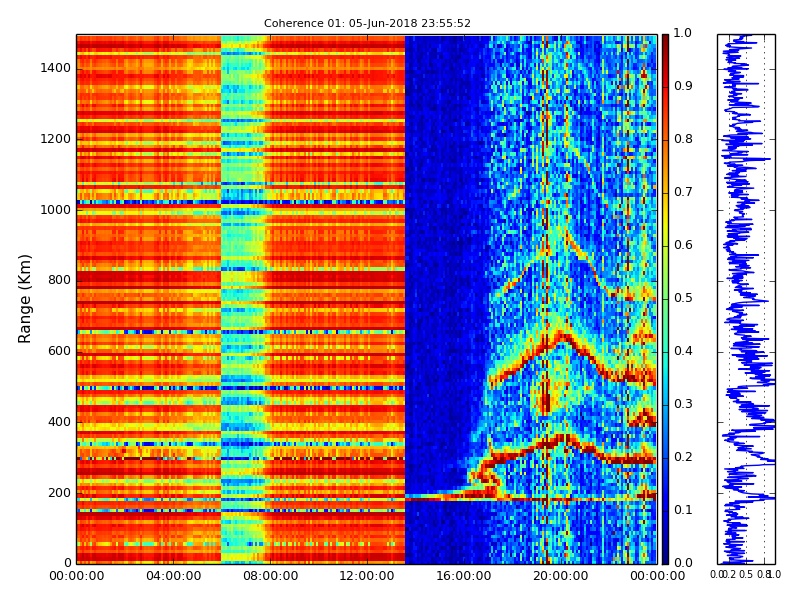Click the 600 range tick label
The height and width of the screenshot is (600, 800).
point(59,351)
